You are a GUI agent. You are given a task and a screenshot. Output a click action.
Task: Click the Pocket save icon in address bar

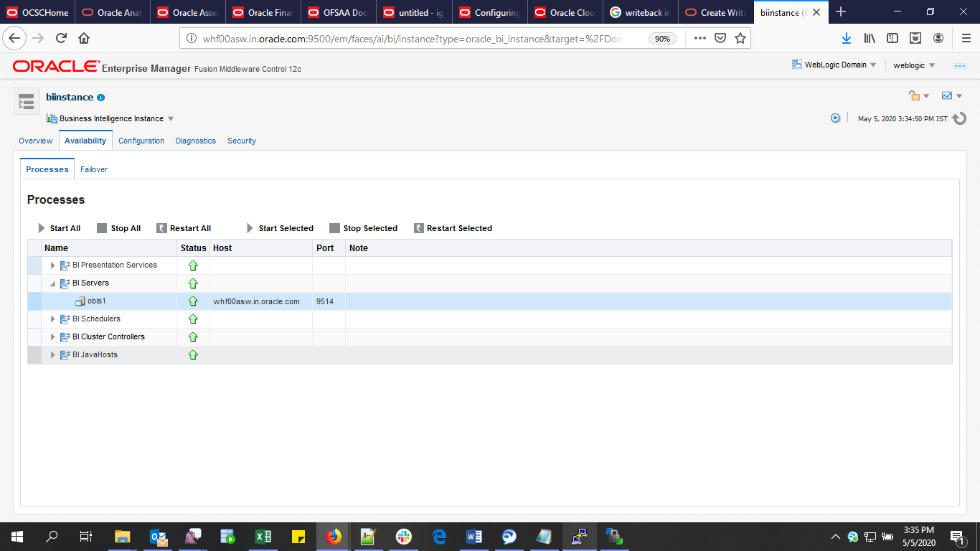click(x=720, y=38)
